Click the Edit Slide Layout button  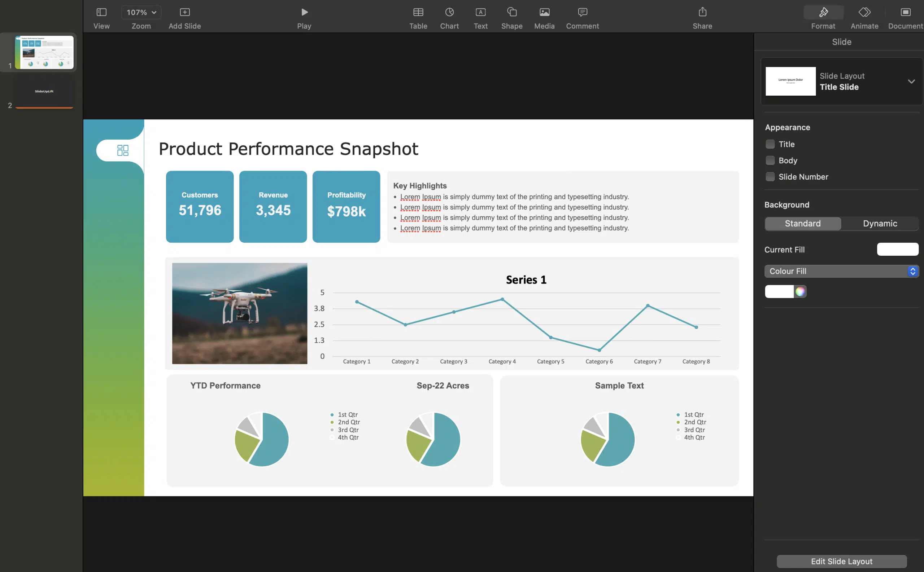(841, 559)
